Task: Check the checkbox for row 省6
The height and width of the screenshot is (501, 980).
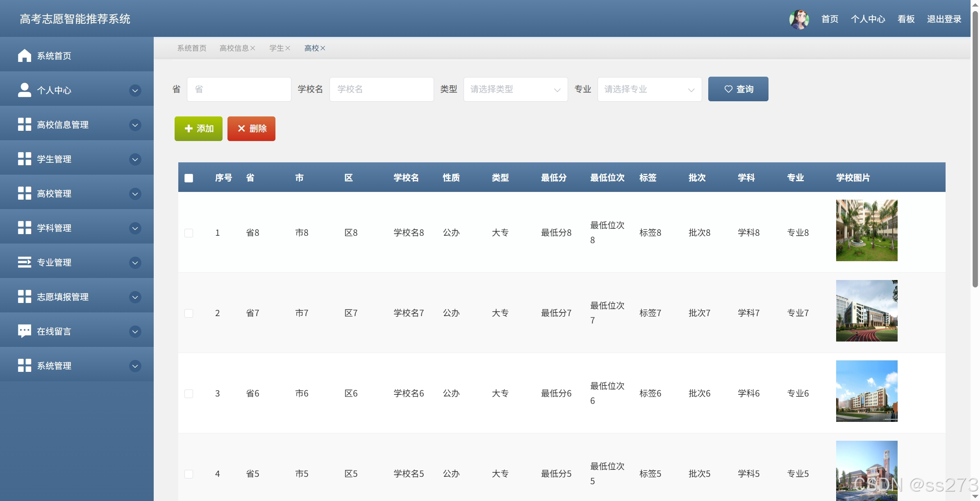Action: 189,394
